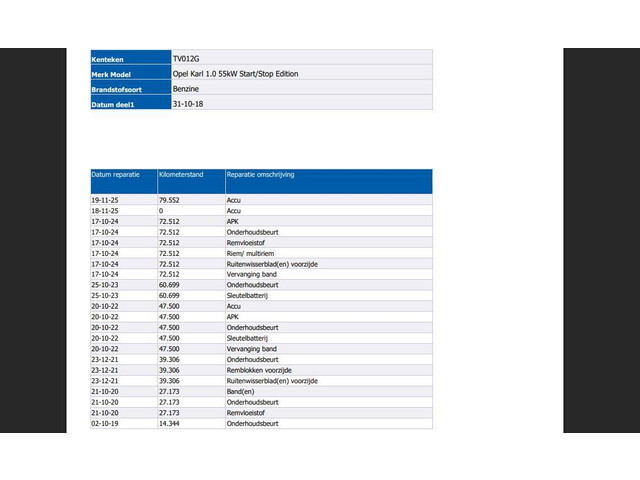Select the repair date 19-11-25
This screenshot has height=480, width=640.
(x=105, y=200)
